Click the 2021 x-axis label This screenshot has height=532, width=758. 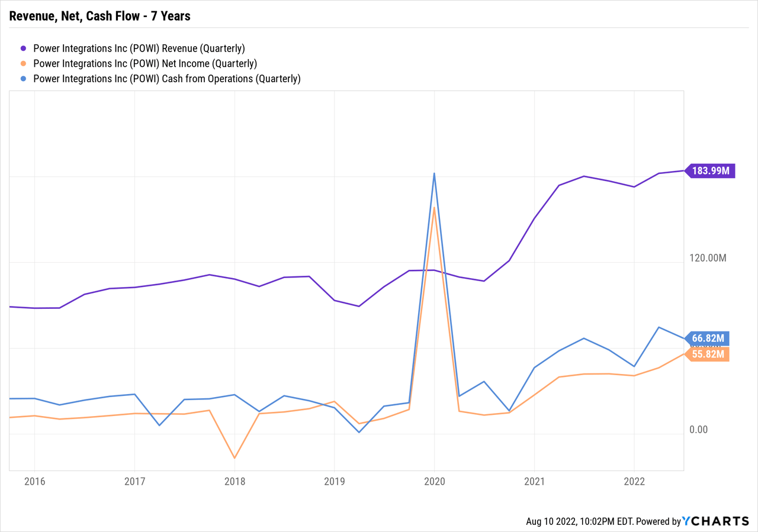534,481
